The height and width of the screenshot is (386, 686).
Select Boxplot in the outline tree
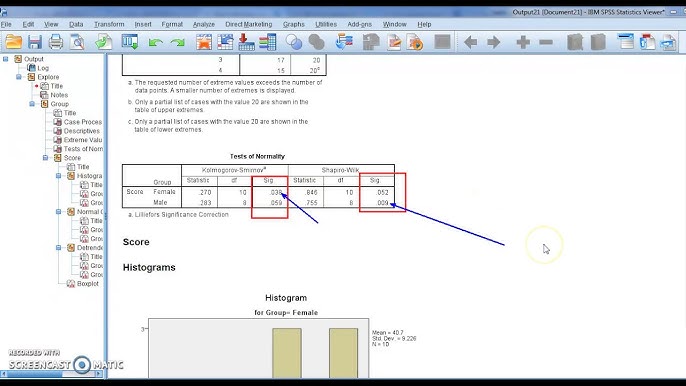click(x=88, y=284)
